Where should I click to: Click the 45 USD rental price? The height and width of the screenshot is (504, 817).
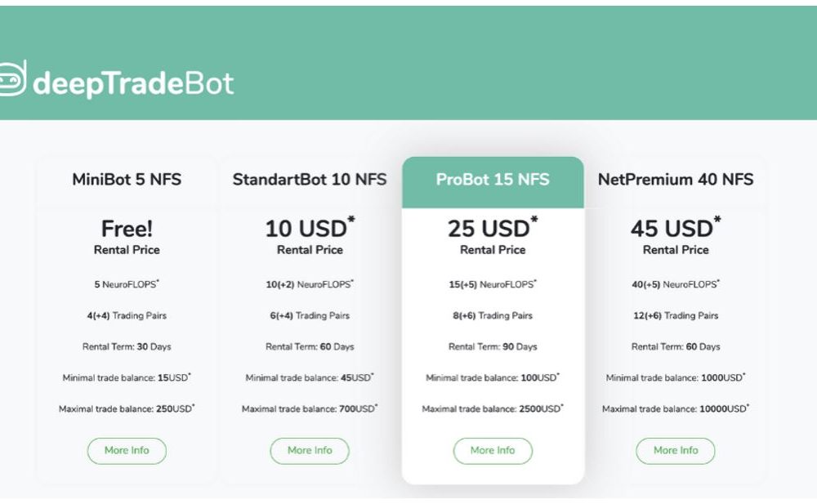(676, 228)
